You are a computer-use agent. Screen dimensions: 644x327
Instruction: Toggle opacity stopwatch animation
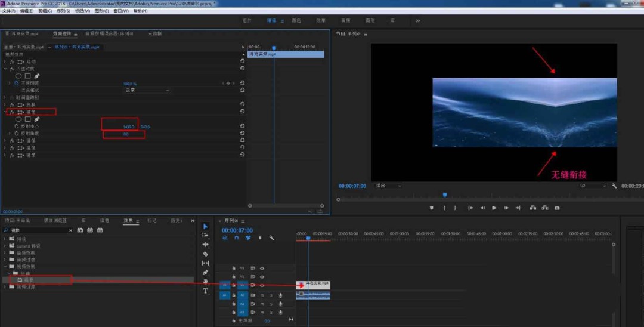click(x=17, y=83)
